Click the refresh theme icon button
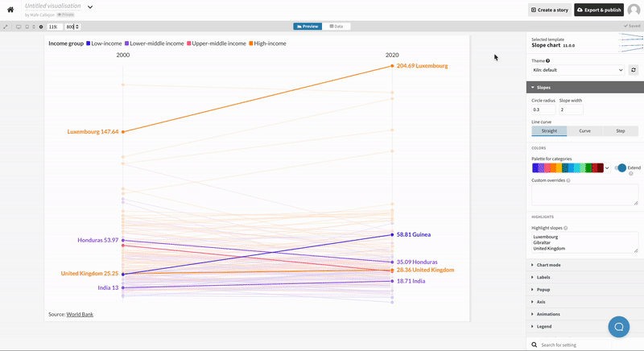 pos(634,71)
